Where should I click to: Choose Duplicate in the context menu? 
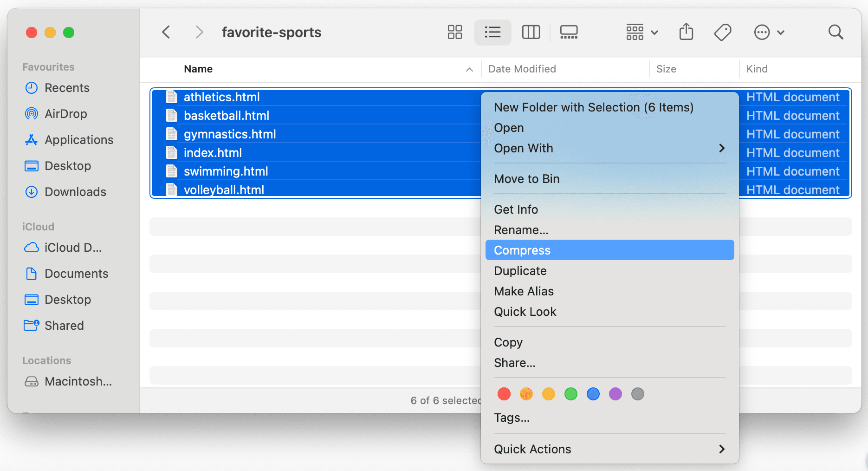coord(609,271)
